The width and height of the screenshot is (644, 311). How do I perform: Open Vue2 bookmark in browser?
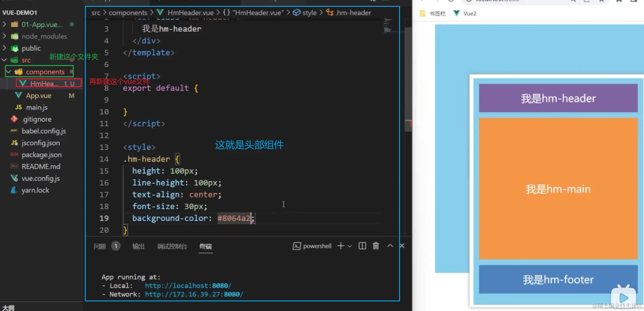click(x=465, y=13)
